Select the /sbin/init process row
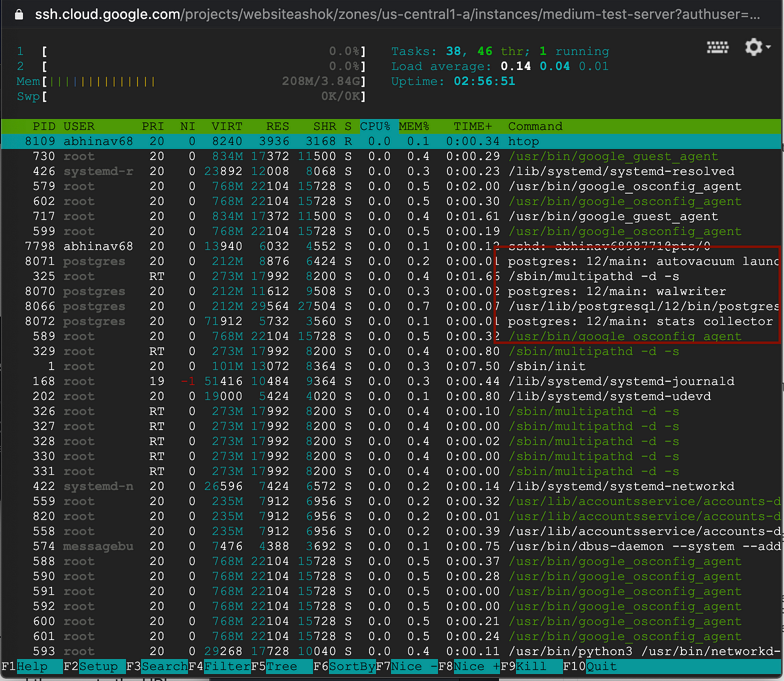This screenshot has width=784, height=681. 391,366
